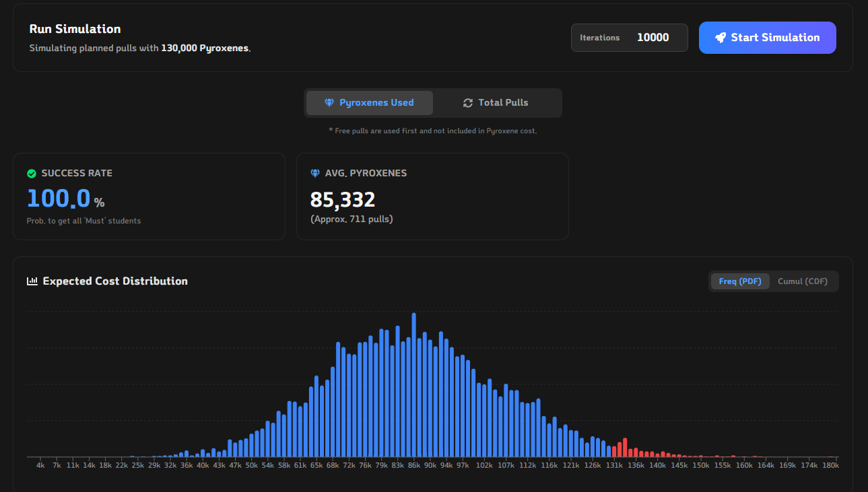Click the bold 130,000 Pyroxenes text
Screen dimensions: 868x492
pyautogui.click(x=205, y=48)
